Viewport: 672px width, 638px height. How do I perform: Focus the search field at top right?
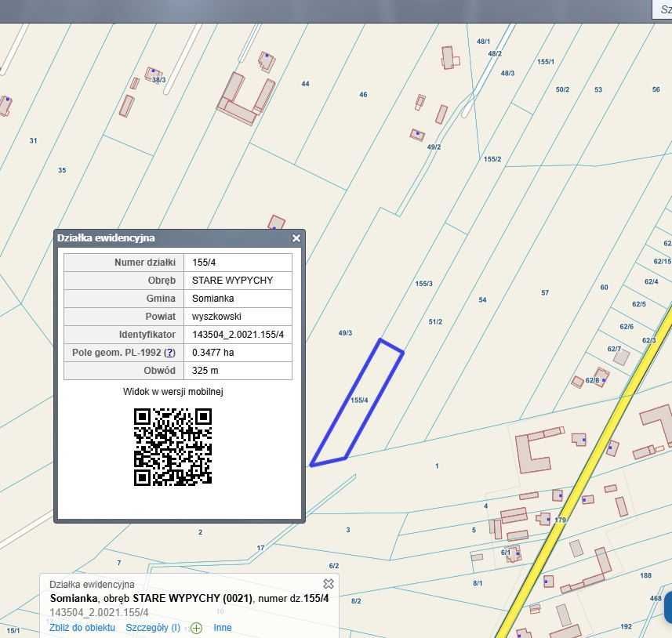tap(662, 9)
